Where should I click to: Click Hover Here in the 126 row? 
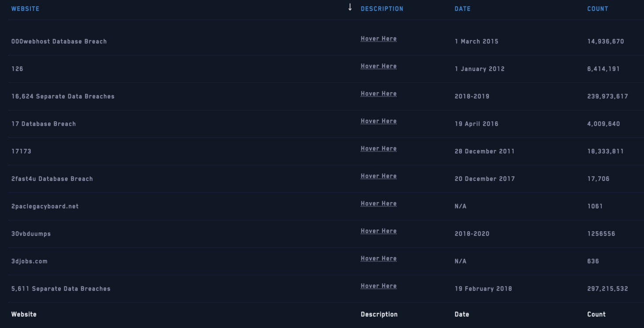[x=378, y=66]
